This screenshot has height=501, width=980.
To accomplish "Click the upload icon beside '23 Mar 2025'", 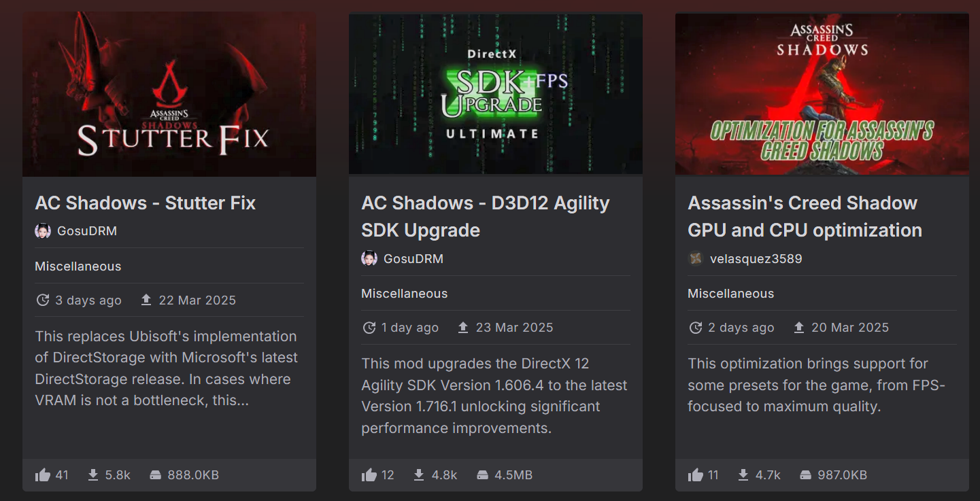I will (x=463, y=327).
